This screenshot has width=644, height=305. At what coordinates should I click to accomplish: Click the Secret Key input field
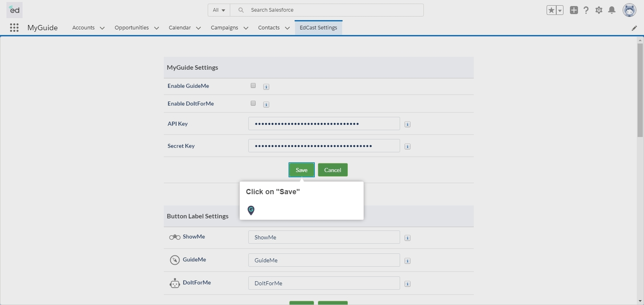pyautogui.click(x=324, y=146)
